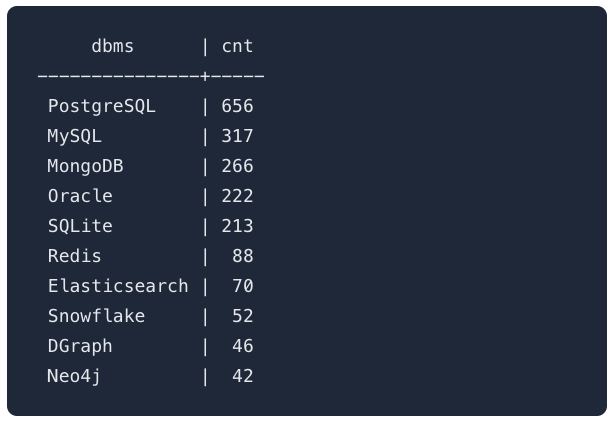Click the count value 222
614x423 pixels.
tap(237, 196)
